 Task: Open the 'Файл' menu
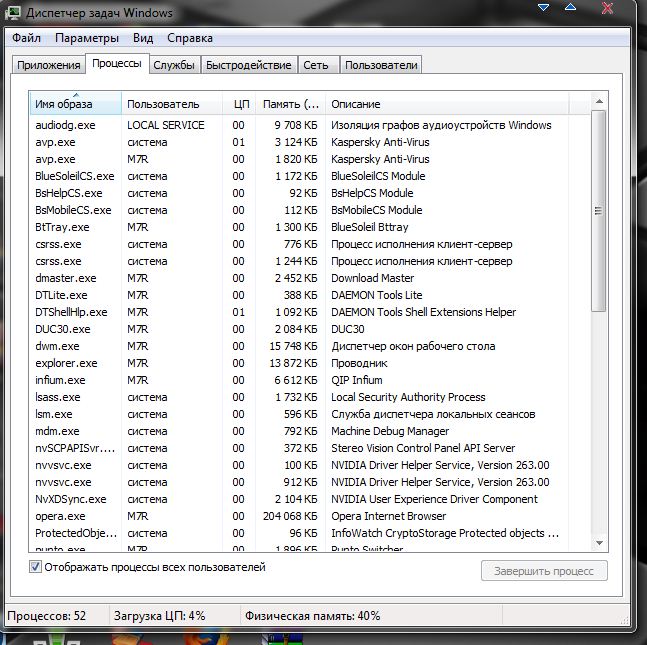pyautogui.click(x=26, y=38)
